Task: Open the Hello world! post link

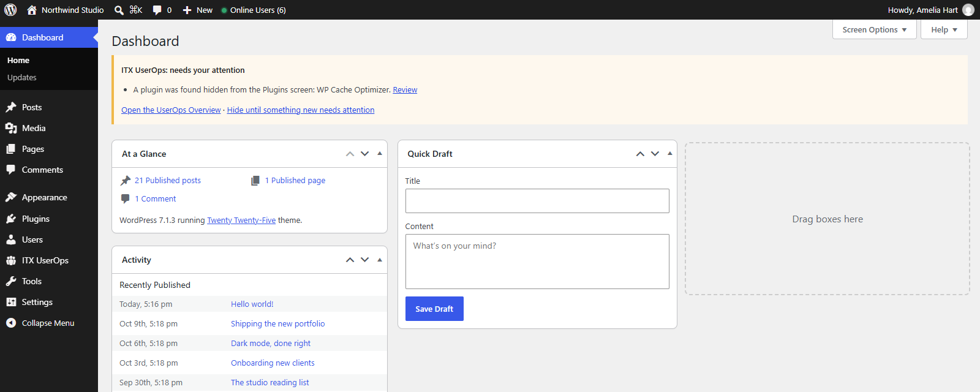Action: coord(252,304)
